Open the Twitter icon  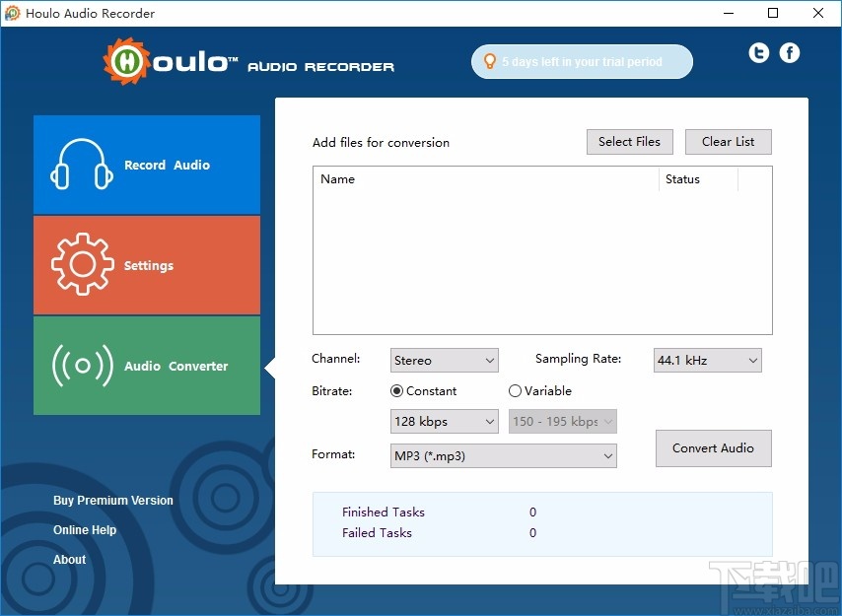tap(758, 52)
